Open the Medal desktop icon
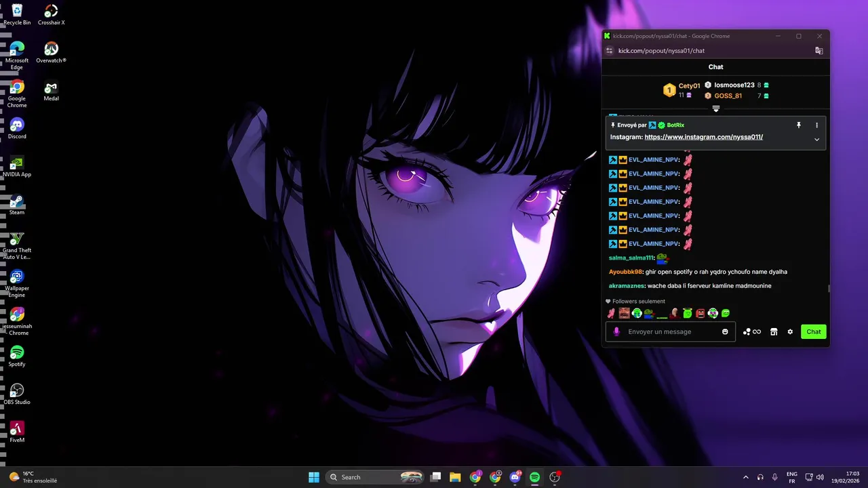868x488 pixels. [x=51, y=90]
